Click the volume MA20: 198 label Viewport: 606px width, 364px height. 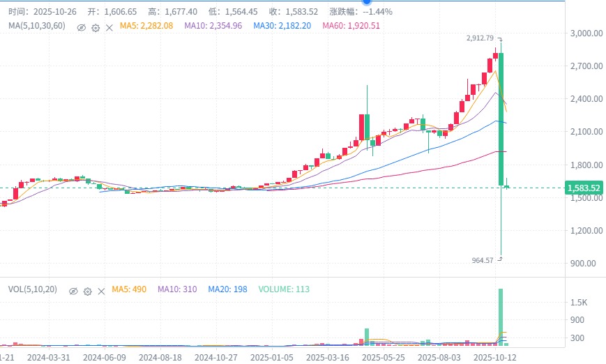click(229, 289)
